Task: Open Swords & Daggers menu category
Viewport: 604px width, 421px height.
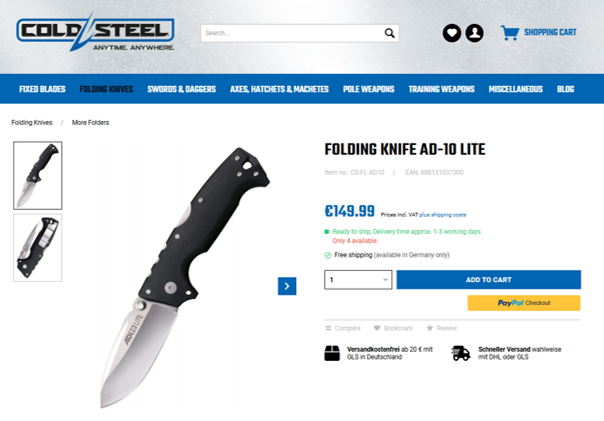Action: tap(181, 89)
